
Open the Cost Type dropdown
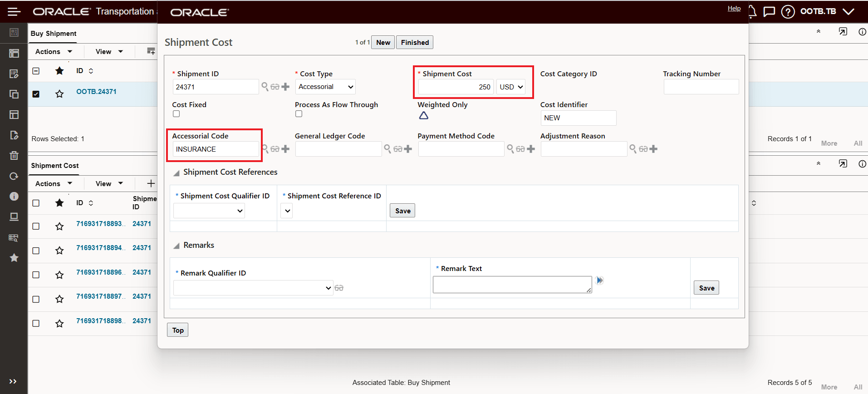(325, 87)
